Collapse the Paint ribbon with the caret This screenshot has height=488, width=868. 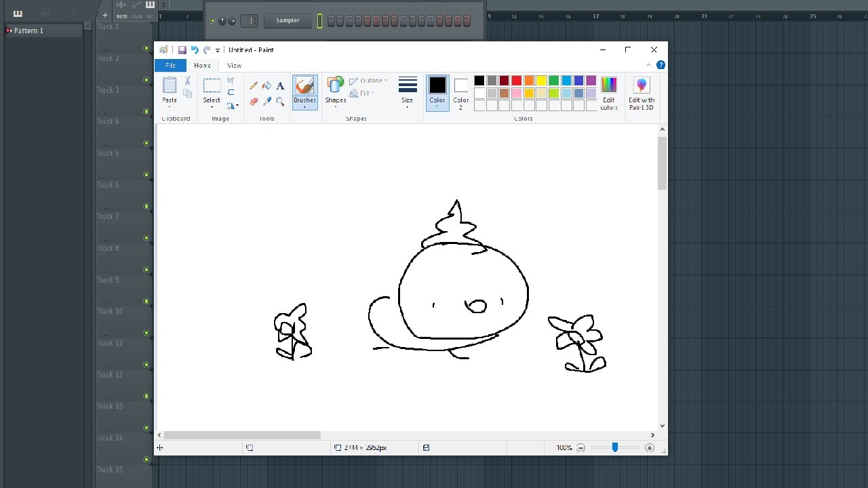pyautogui.click(x=648, y=66)
